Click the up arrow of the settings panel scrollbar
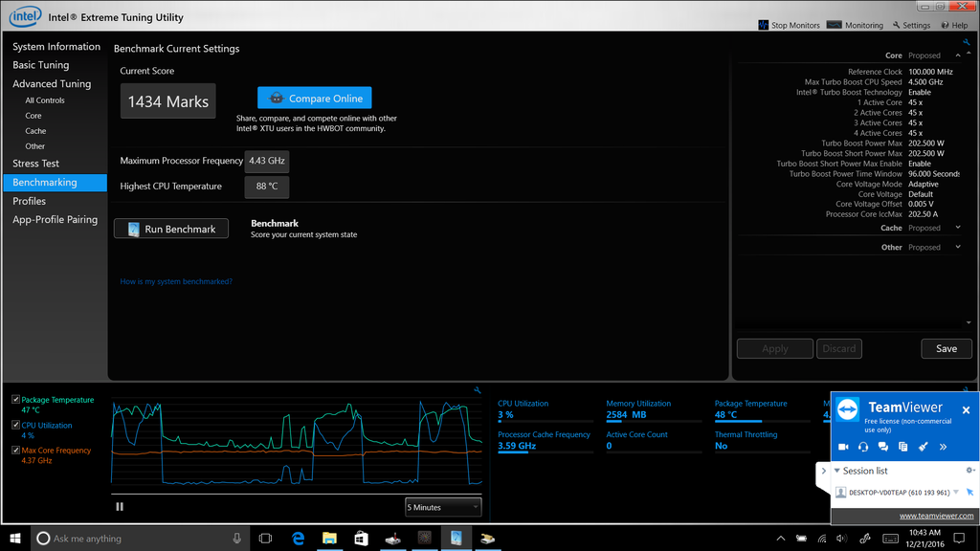 coord(969,54)
